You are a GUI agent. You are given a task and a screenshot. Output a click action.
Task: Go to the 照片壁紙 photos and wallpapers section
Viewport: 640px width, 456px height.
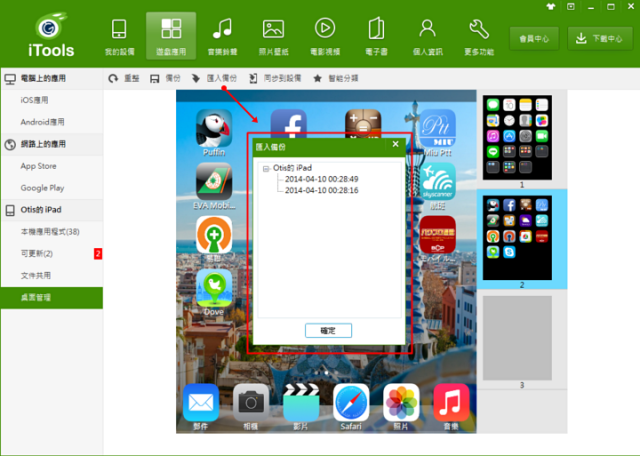[273, 36]
